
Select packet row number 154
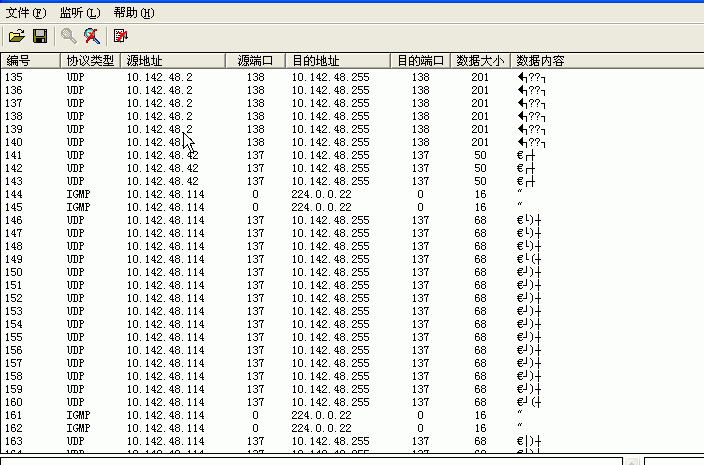coord(352,325)
